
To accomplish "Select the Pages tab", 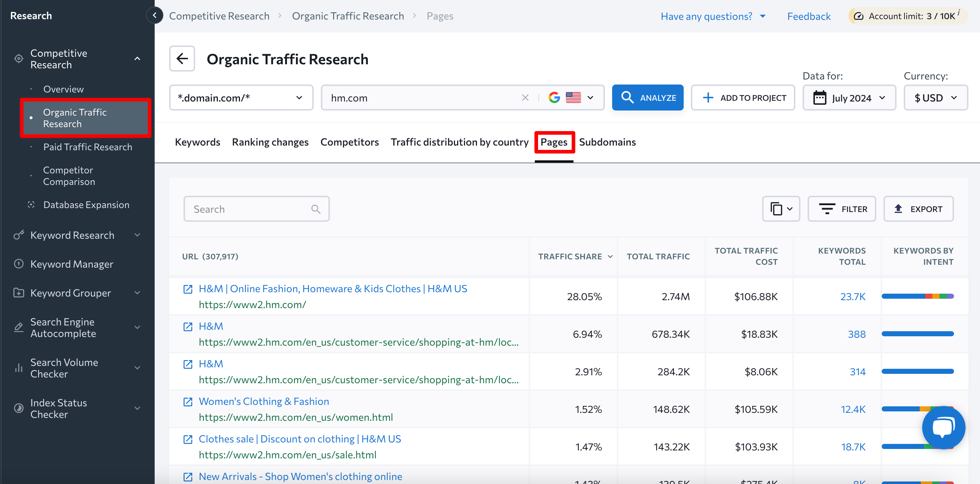I will [554, 142].
